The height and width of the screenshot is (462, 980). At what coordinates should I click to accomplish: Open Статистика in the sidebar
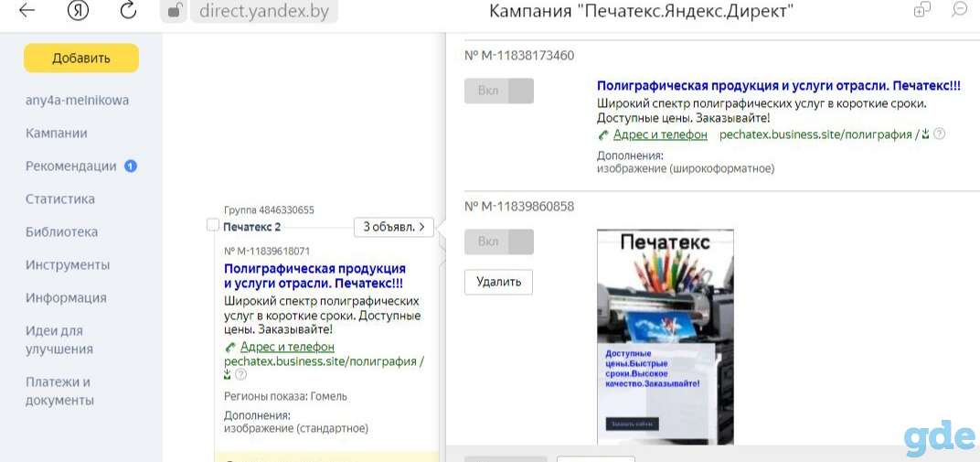click(x=60, y=199)
